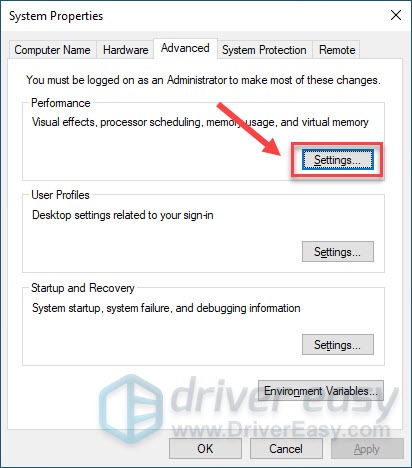Click the Cancel button
The image size is (412, 468).
pyautogui.click(x=286, y=449)
